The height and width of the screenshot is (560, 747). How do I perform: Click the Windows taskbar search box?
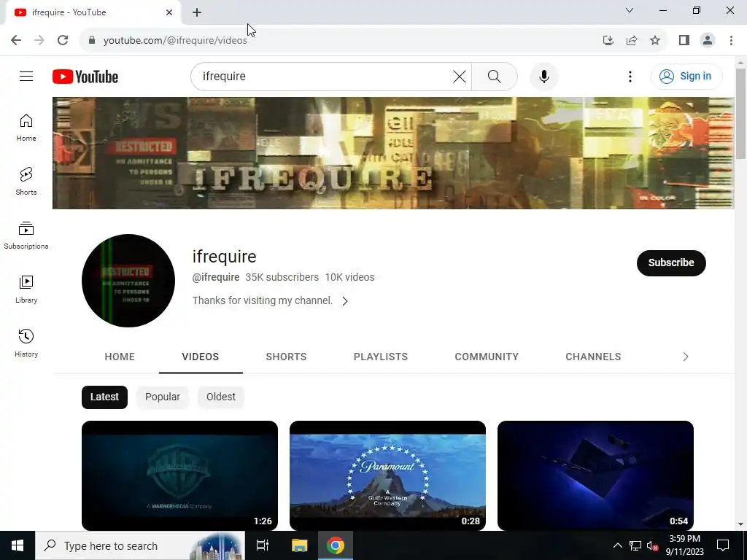click(140, 545)
